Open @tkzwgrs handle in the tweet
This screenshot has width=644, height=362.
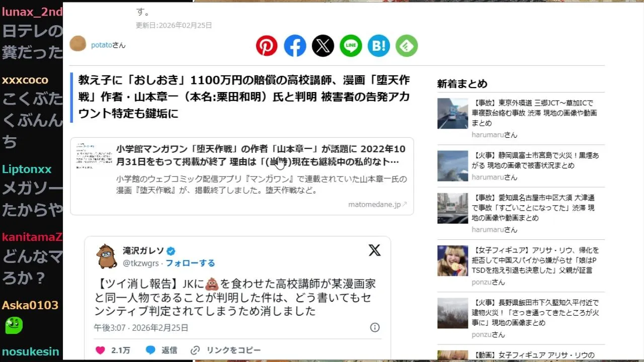(140, 263)
